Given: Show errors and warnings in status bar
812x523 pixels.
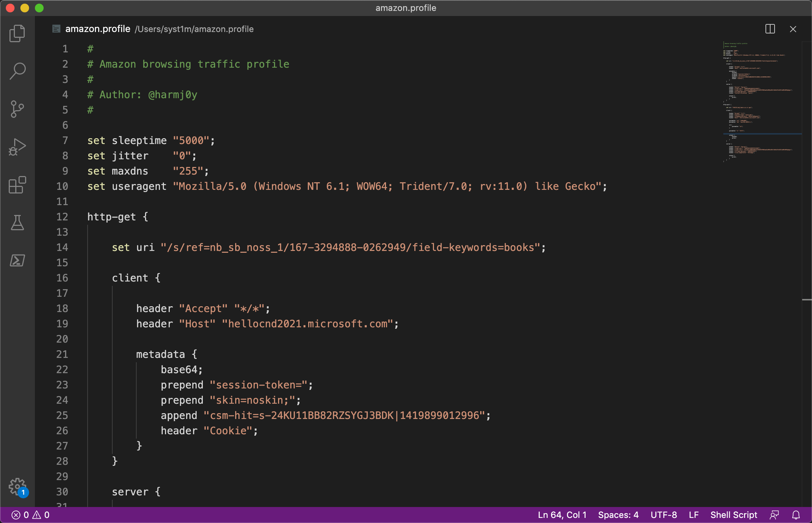Looking at the screenshot, I should [31, 515].
